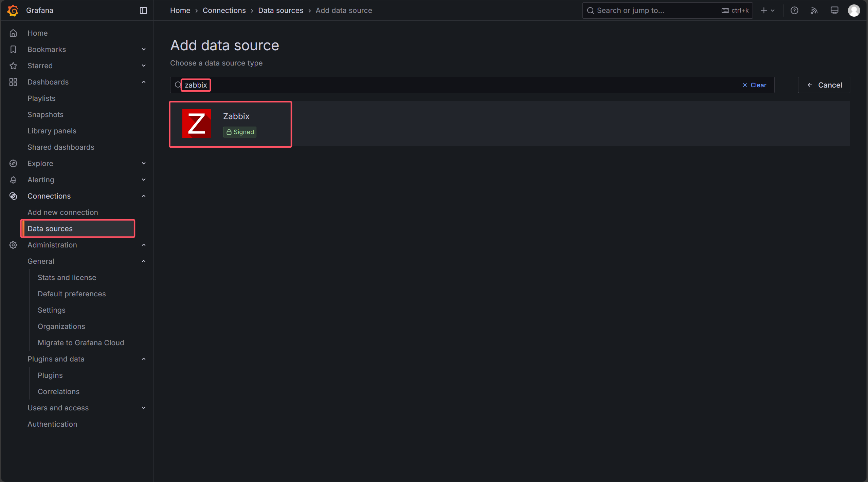The height and width of the screenshot is (482, 868).
Task: Click the Administration gear icon
Action: 13,245
